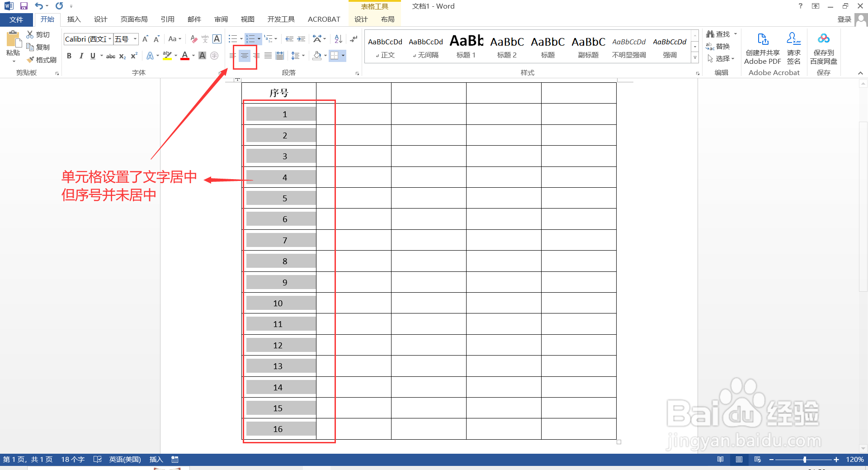
Task: Click the Sort (A-Z) icon
Action: (x=338, y=39)
